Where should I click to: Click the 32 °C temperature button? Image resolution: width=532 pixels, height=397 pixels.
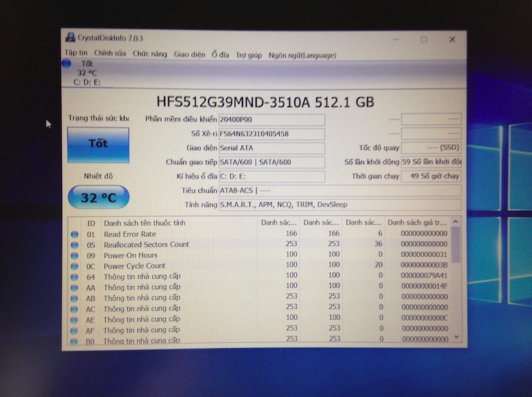(98, 197)
